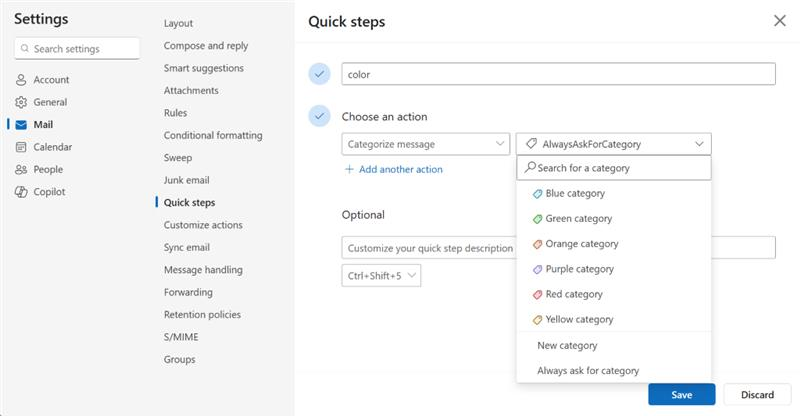Click the Calendar icon in sidebar
Viewport: 800px width, 416px height.
click(x=21, y=147)
